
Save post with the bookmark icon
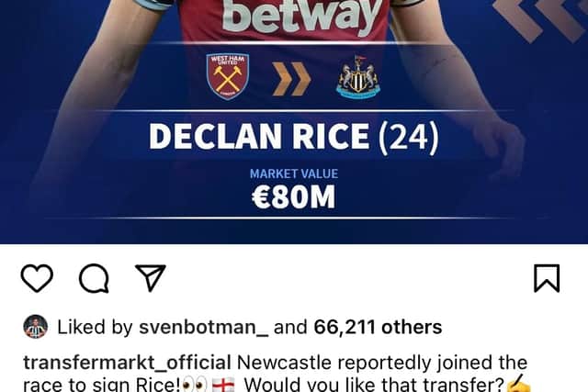coord(547,278)
